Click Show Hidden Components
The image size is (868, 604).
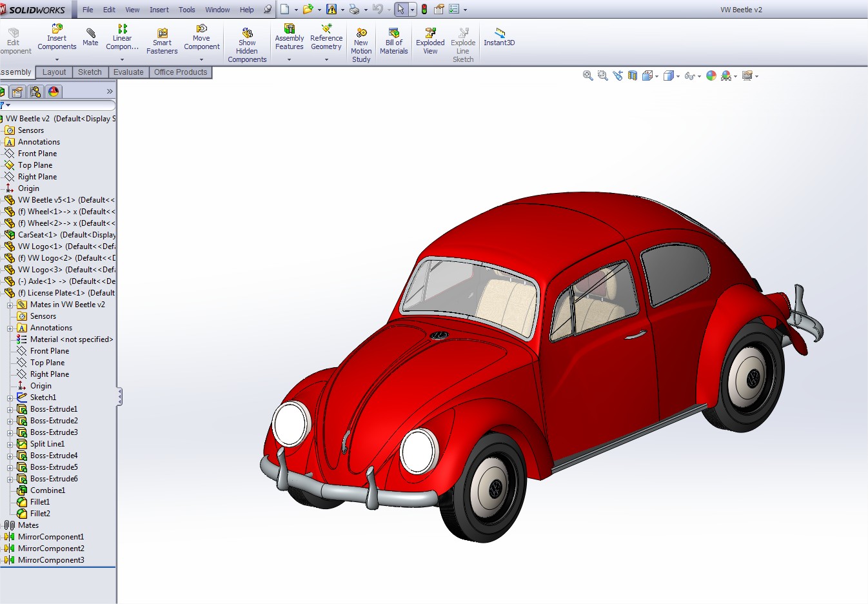click(247, 45)
